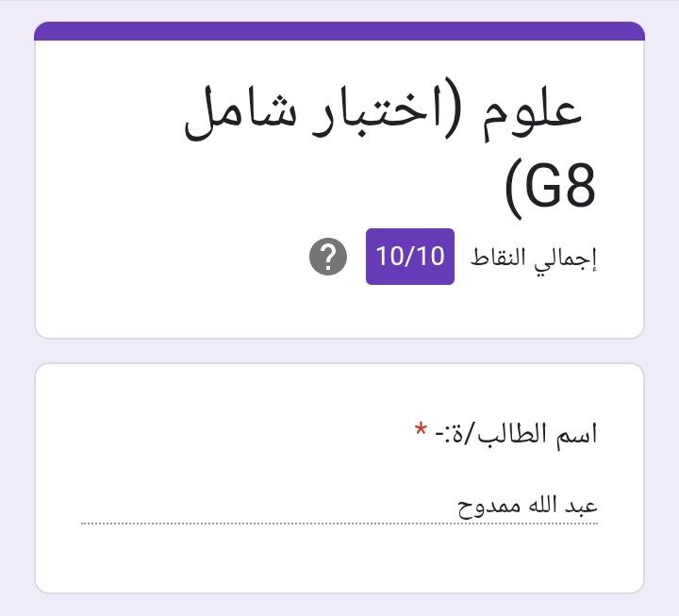Click the purple 10/10 score badge

(410, 257)
